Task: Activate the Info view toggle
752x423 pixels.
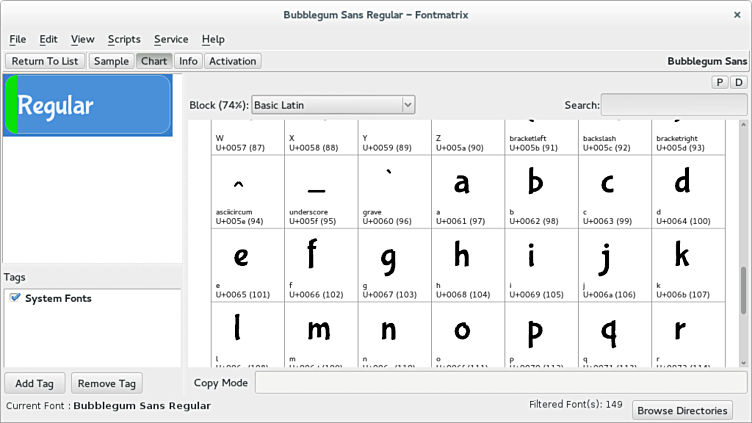Action: (188, 61)
